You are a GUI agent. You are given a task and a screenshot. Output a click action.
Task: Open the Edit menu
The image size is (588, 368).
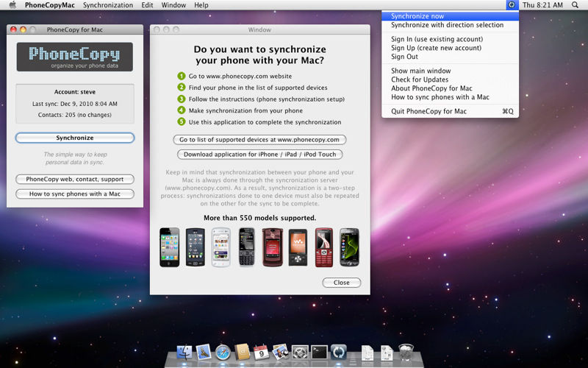[147, 5]
